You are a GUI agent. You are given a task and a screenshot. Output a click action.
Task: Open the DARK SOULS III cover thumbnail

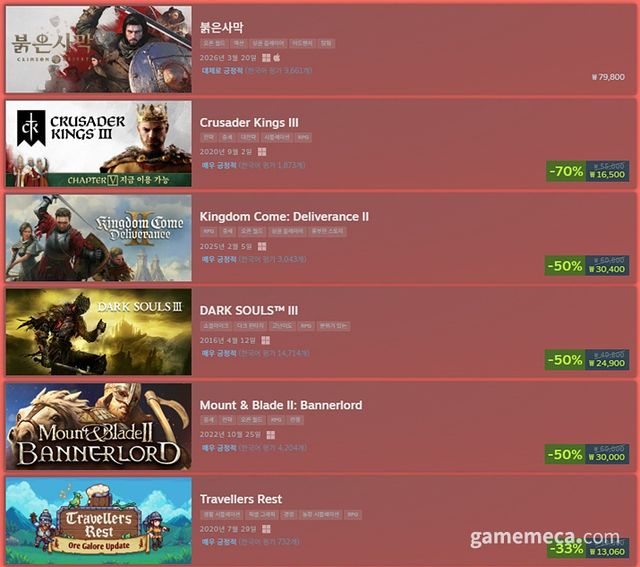click(x=98, y=332)
